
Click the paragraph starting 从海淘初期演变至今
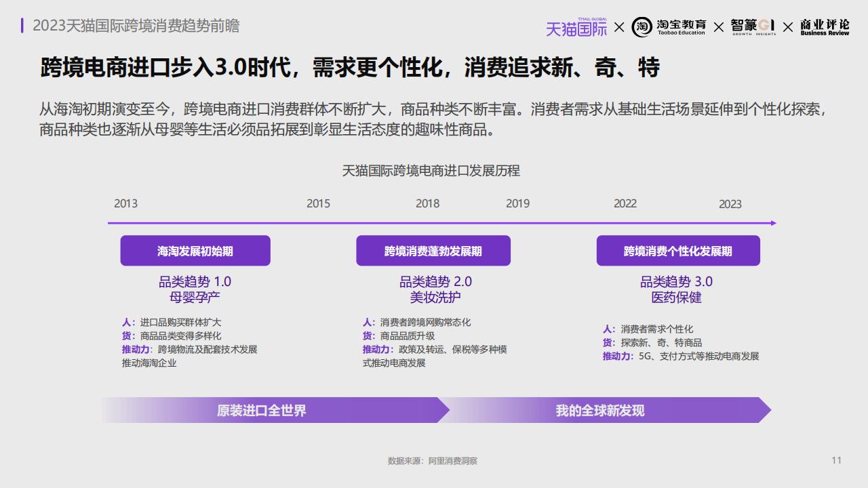434,119
